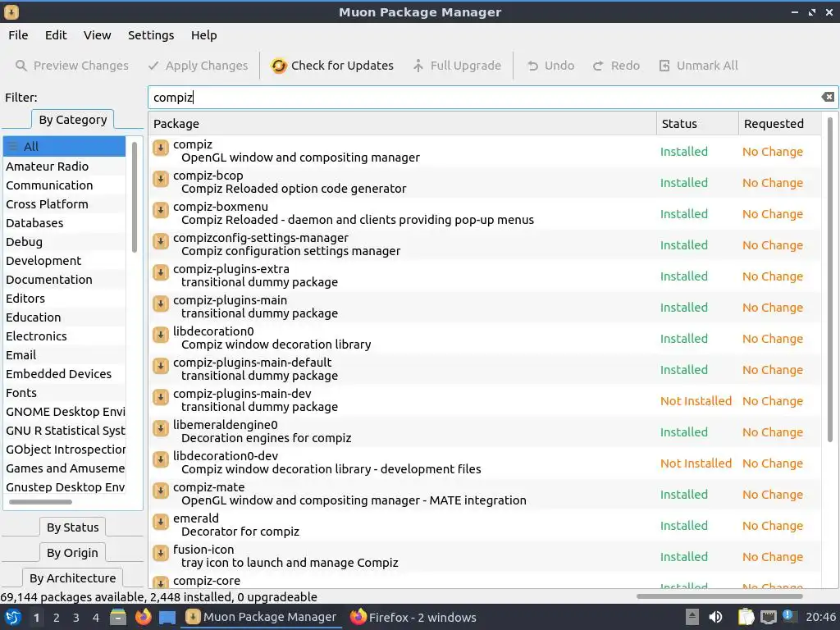Click the clipboard tray icon
The image size is (840, 630).
coord(746,617)
